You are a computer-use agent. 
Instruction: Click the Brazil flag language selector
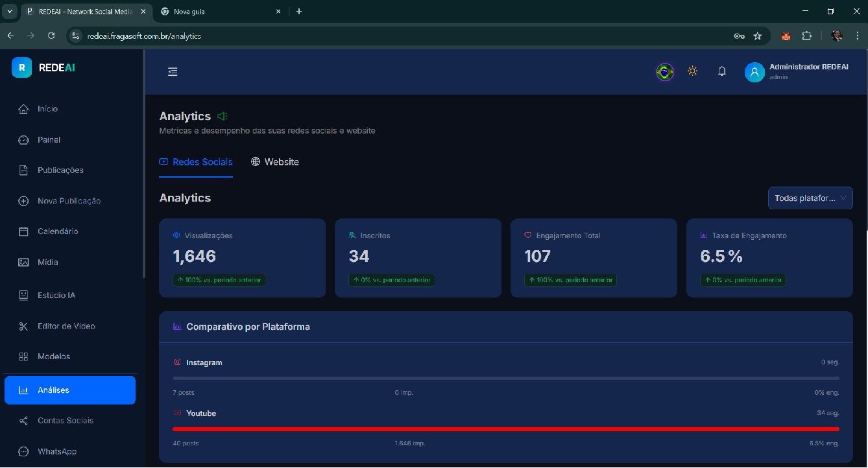click(664, 72)
